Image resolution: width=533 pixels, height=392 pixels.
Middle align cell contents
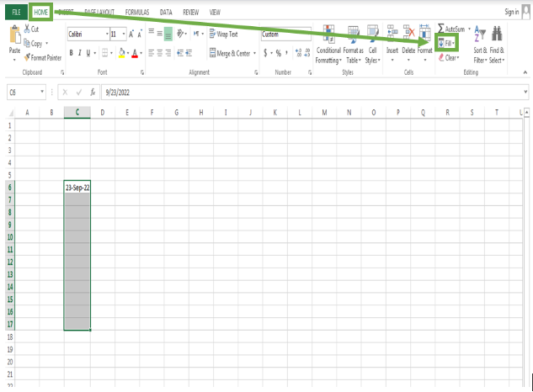pos(160,34)
